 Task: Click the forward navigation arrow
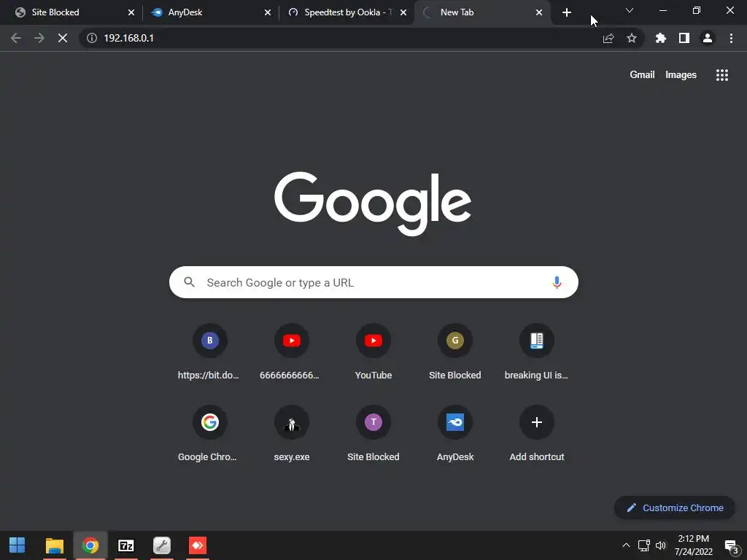(39, 38)
